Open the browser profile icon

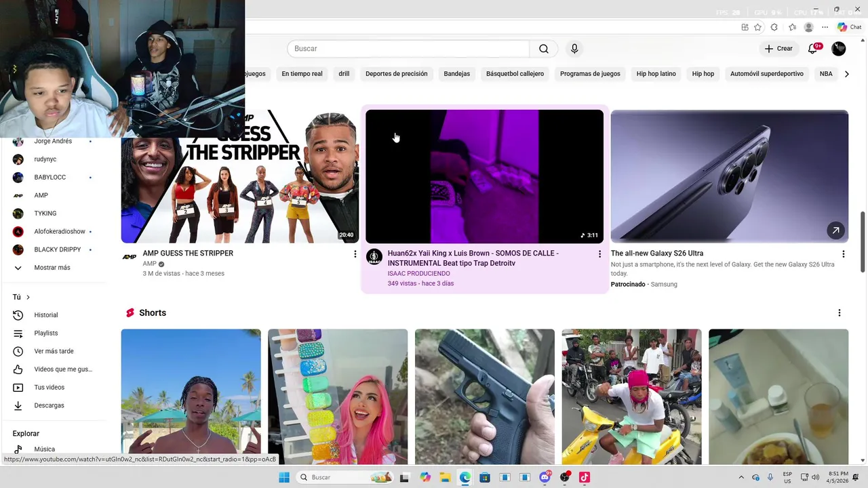pos(808,27)
